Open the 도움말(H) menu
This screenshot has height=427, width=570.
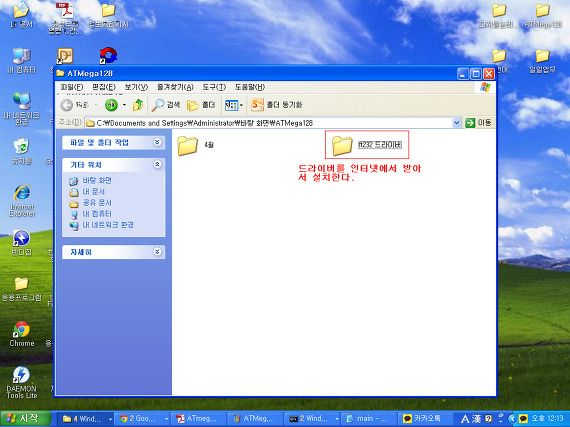[250, 87]
